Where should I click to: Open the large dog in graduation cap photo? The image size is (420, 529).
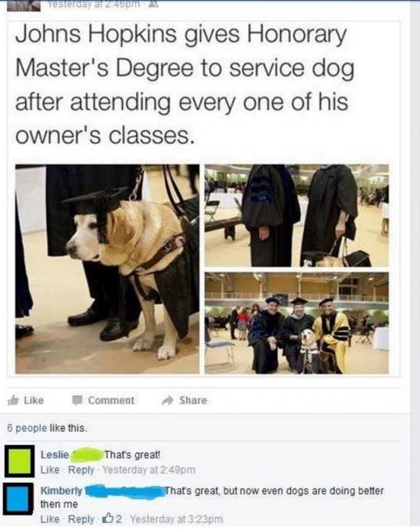tap(107, 269)
